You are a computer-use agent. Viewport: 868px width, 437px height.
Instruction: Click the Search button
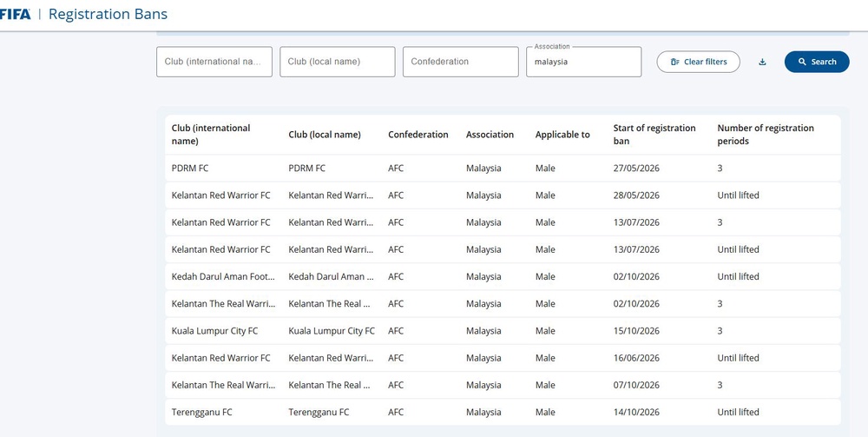(x=817, y=62)
